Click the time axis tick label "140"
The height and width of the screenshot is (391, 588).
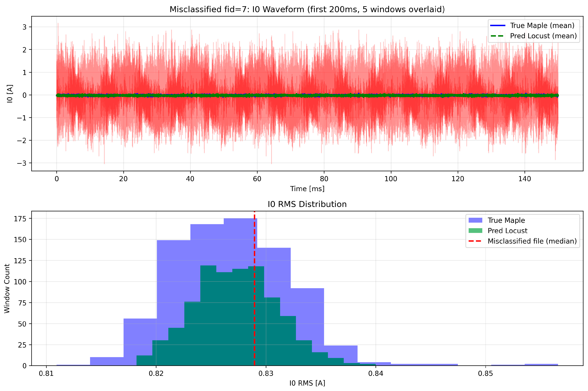point(525,179)
